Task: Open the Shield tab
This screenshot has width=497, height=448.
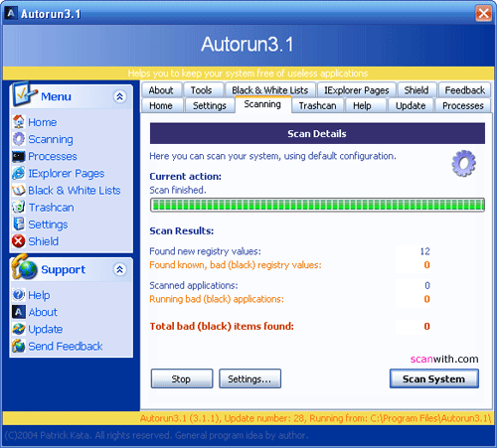Action: (x=416, y=90)
